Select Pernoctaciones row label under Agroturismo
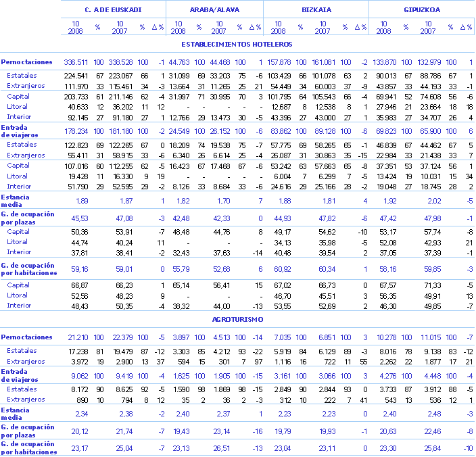 click(26, 337)
